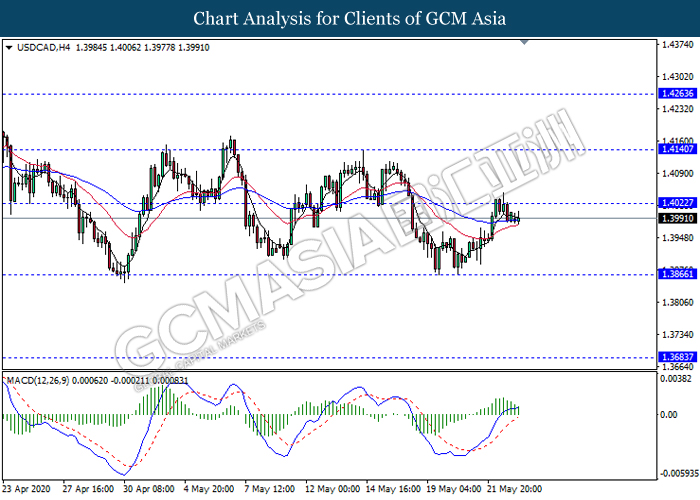This screenshot has height=500, width=700.
Task: Click the 1.40227 price level tag
Action: pos(673,204)
